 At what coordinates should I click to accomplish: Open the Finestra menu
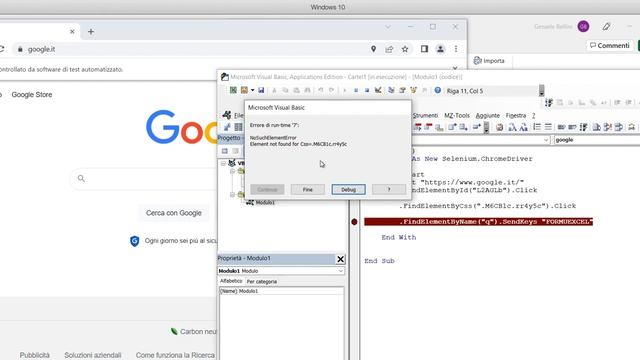point(516,116)
